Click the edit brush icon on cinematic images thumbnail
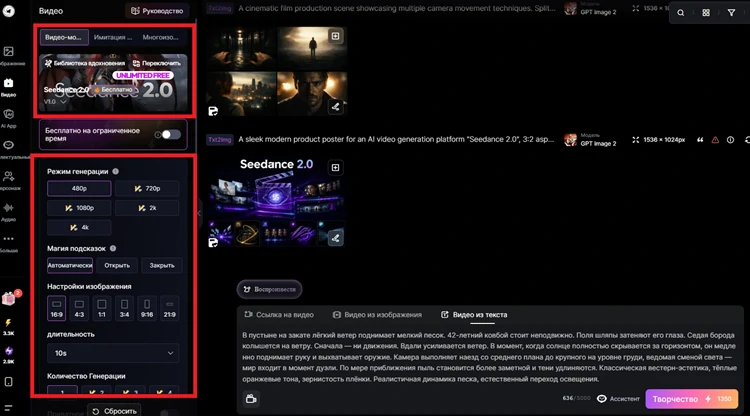 point(336,107)
